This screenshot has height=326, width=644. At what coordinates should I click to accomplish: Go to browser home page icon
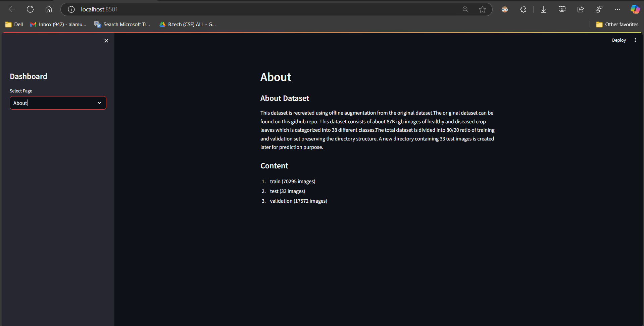49,9
